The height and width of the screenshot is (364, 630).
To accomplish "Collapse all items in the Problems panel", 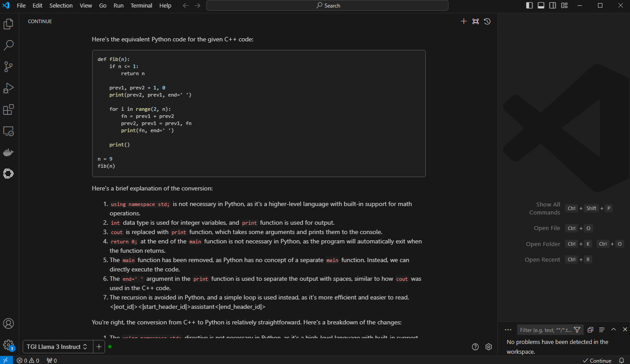I will (x=590, y=330).
